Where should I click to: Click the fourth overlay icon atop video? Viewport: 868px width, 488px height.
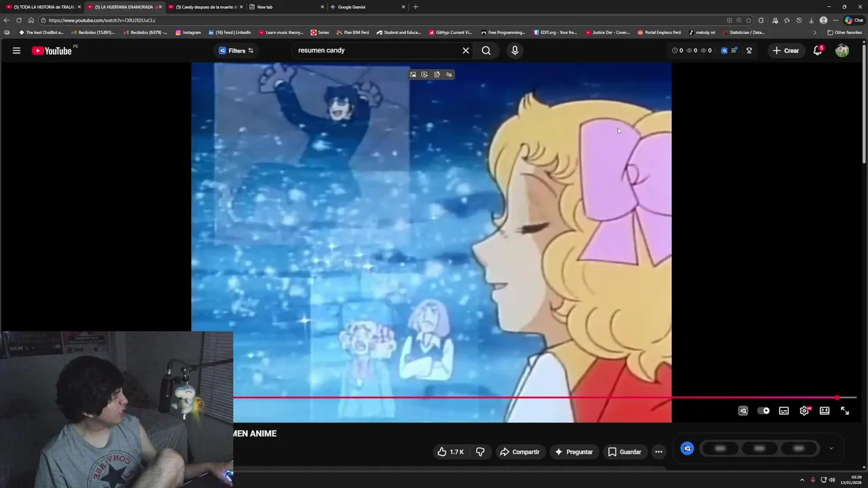pos(449,75)
